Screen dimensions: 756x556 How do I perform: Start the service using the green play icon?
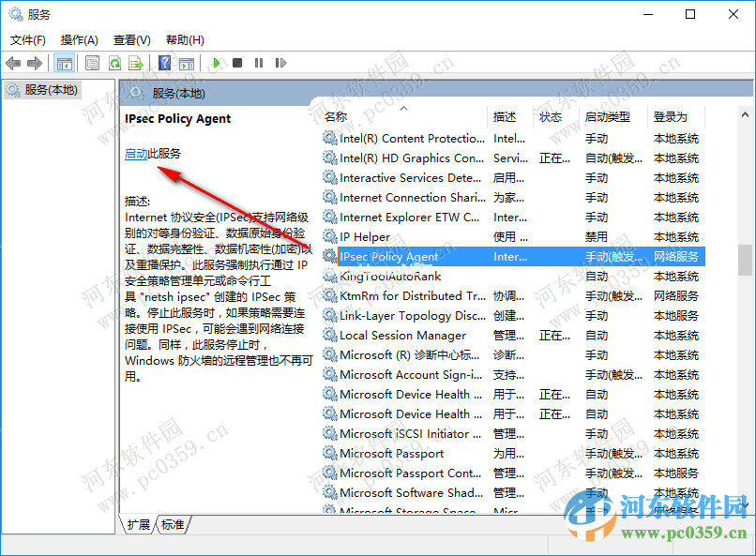pyautogui.click(x=218, y=63)
